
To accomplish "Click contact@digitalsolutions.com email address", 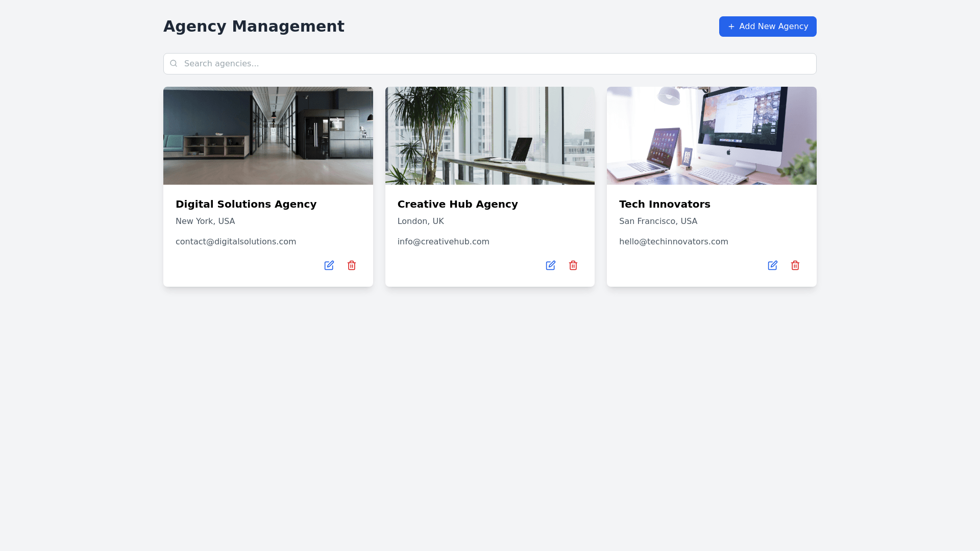I will click(236, 242).
